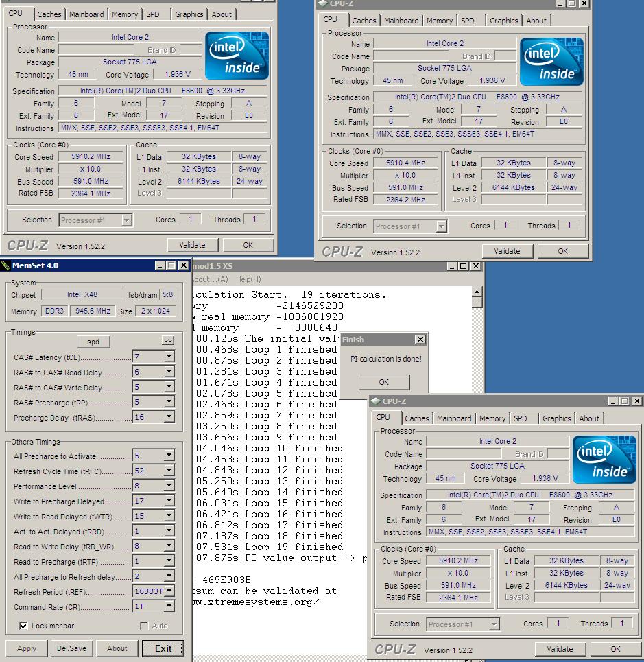Open Write to Read Delayed (tWTR) dropdown
This screenshot has width=644, height=662.
[169, 516]
